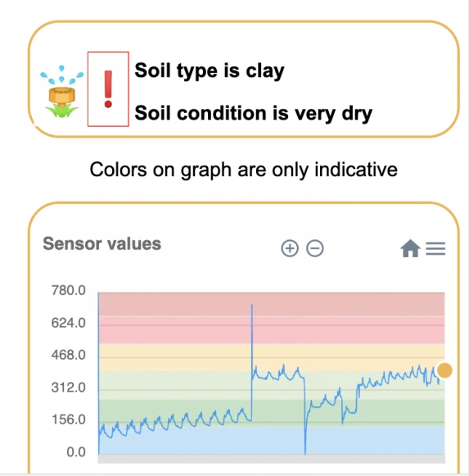Image resolution: width=469 pixels, height=476 pixels.
Task: Open the chart hamburger menu
Action: coord(435,248)
